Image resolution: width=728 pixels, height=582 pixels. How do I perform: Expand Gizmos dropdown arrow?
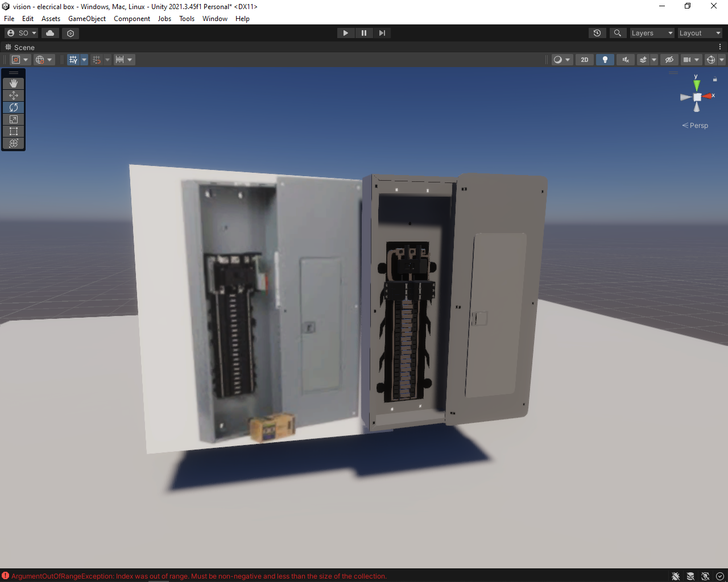click(722, 60)
